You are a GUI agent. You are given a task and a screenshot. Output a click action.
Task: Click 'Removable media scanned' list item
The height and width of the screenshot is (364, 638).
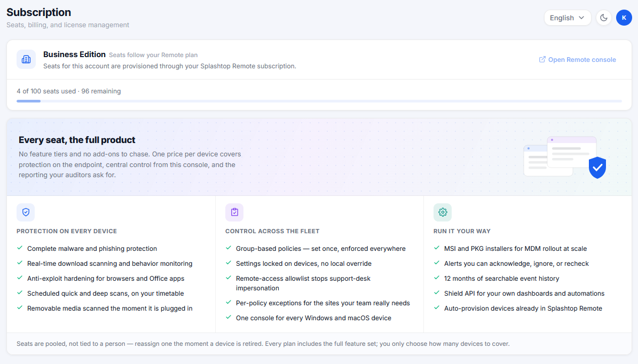click(x=110, y=308)
